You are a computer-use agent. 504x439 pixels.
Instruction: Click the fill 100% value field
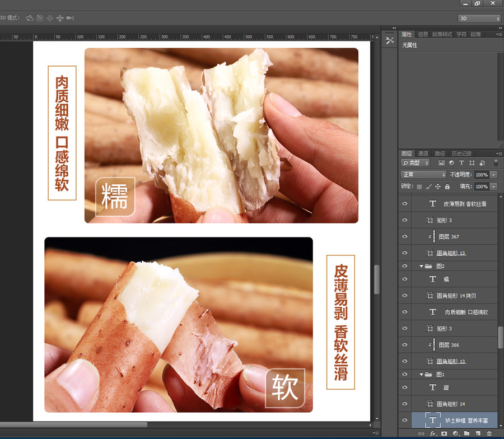coord(482,186)
